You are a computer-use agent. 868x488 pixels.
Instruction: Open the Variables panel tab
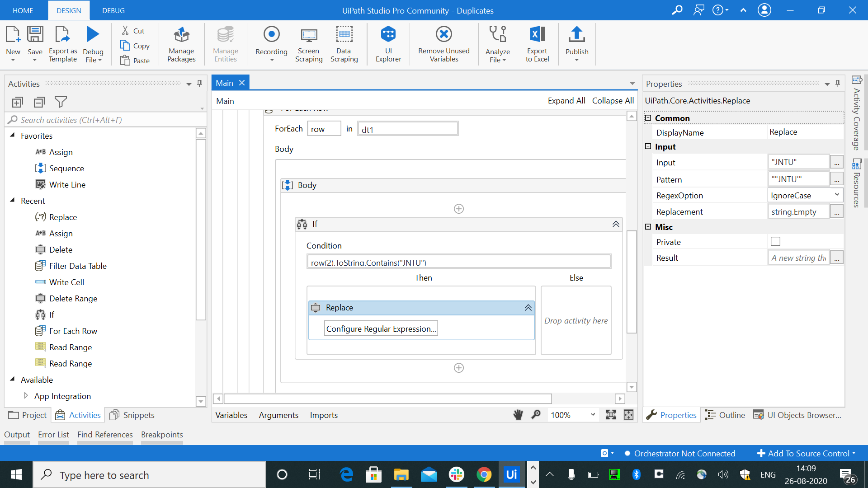[231, 415]
